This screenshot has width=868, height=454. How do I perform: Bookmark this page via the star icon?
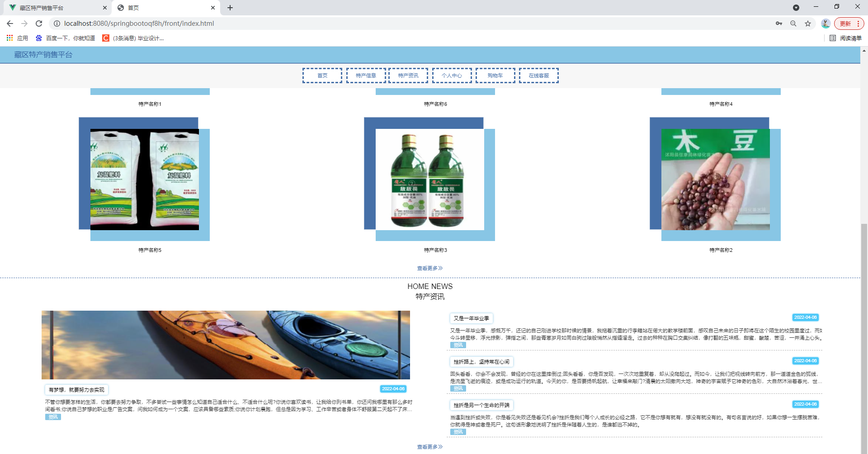808,24
